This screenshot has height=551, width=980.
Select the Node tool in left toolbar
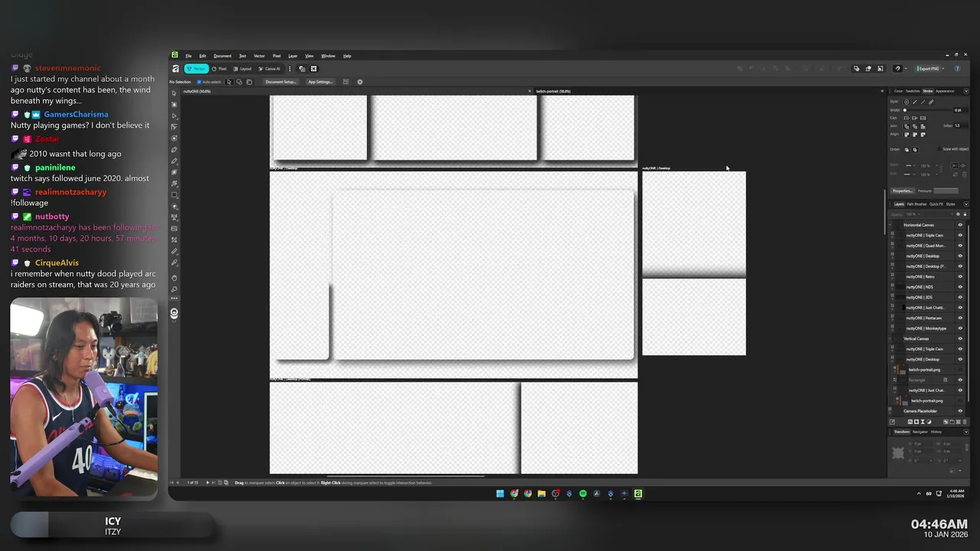click(175, 116)
